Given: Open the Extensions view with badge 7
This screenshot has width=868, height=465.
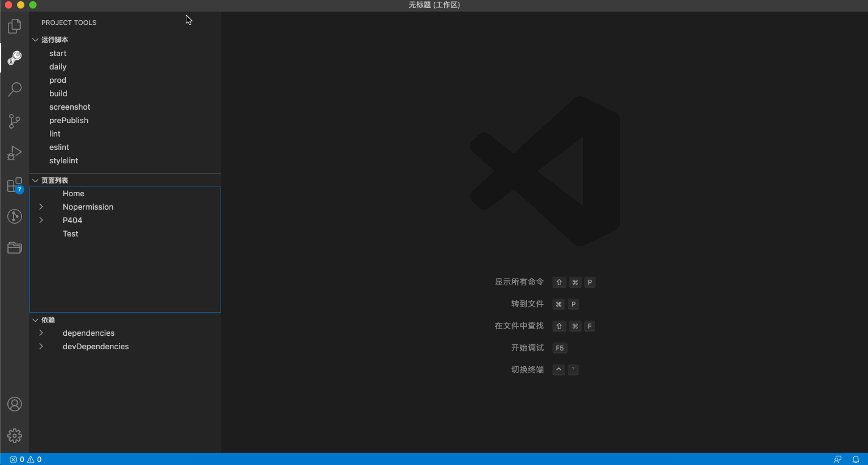Looking at the screenshot, I should click(x=15, y=185).
